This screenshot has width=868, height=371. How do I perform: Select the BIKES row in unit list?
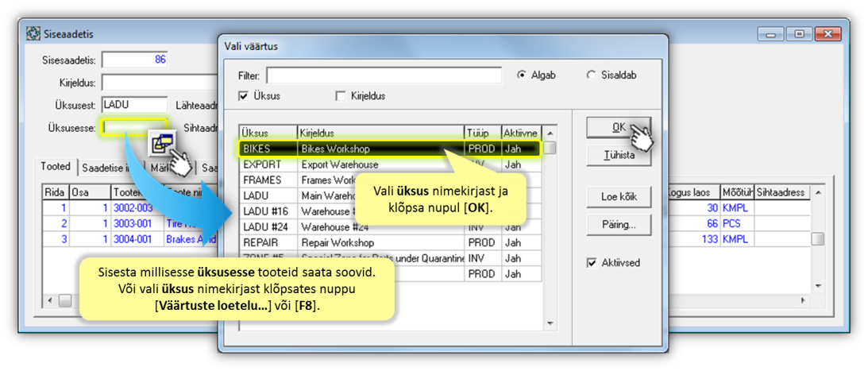pyautogui.click(x=390, y=149)
